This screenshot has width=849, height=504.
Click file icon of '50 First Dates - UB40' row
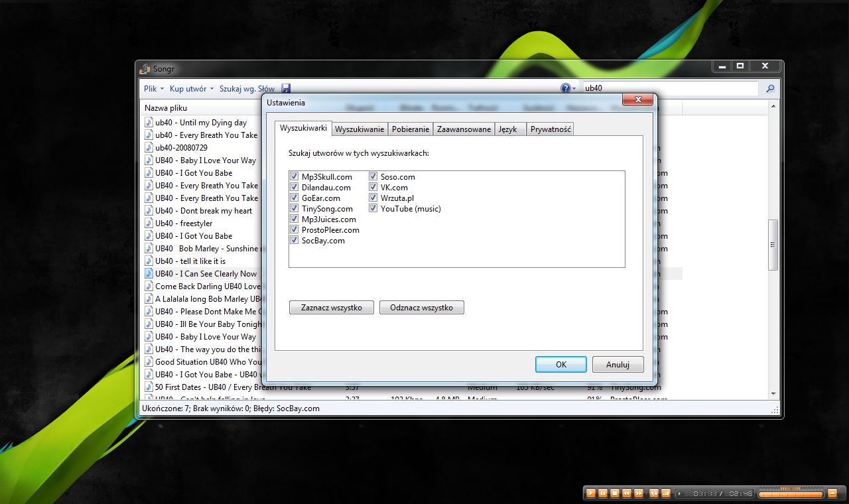(x=149, y=387)
